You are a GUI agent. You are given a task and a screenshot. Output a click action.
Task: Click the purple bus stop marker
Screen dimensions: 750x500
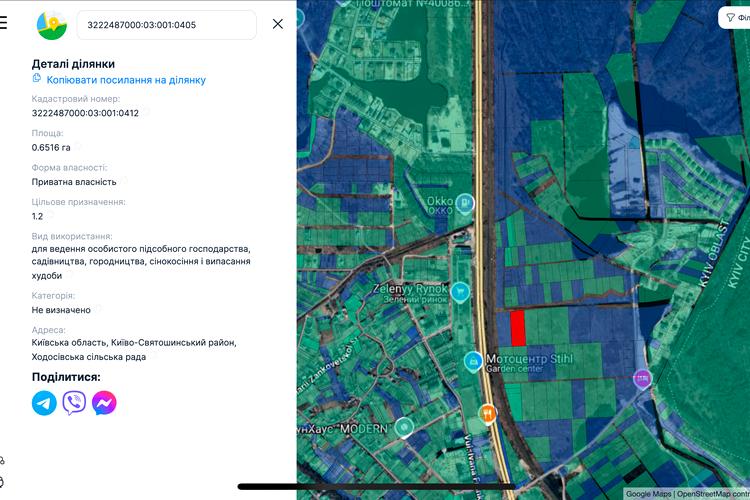642,379
